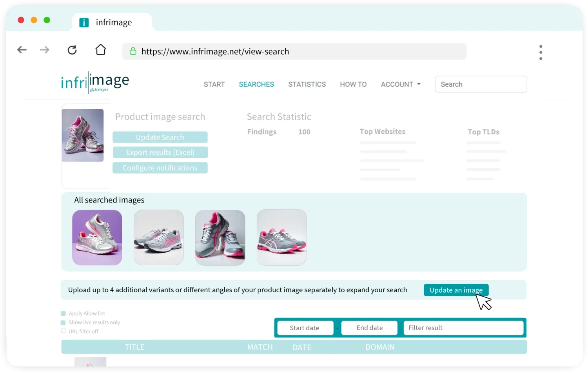588x373 pixels.
Task: Go forward with the browser forward arrow
Action: tap(45, 50)
